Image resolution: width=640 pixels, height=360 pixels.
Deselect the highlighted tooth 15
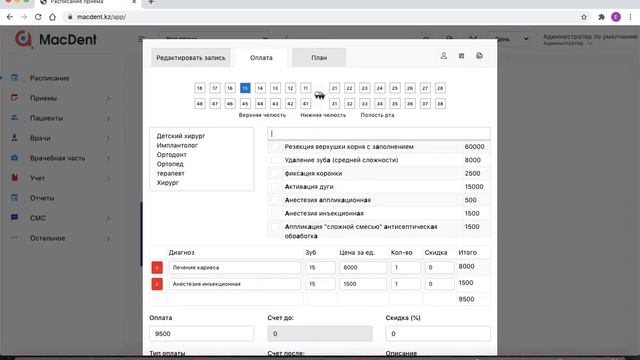245,88
